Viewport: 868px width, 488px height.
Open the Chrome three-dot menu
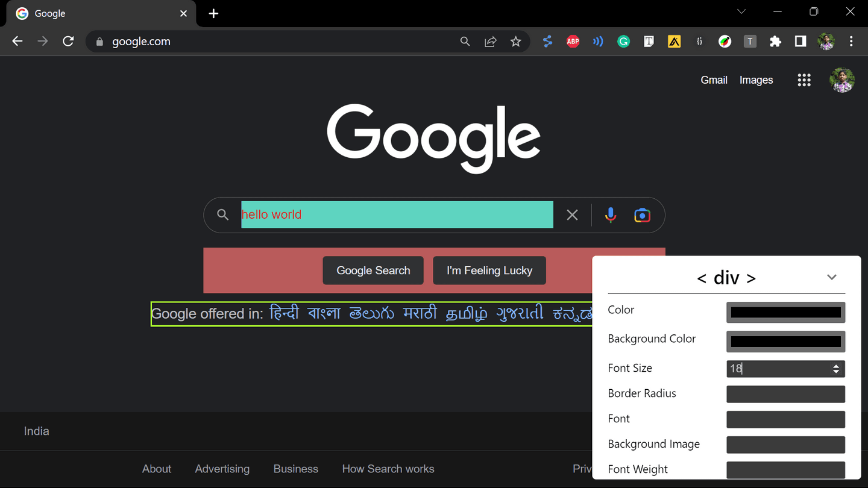pyautogui.click(x=851, y=42)
